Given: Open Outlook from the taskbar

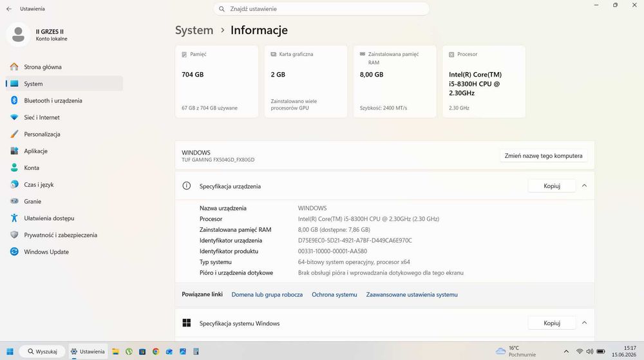Looking at the screenshot, I should (169, 352).
